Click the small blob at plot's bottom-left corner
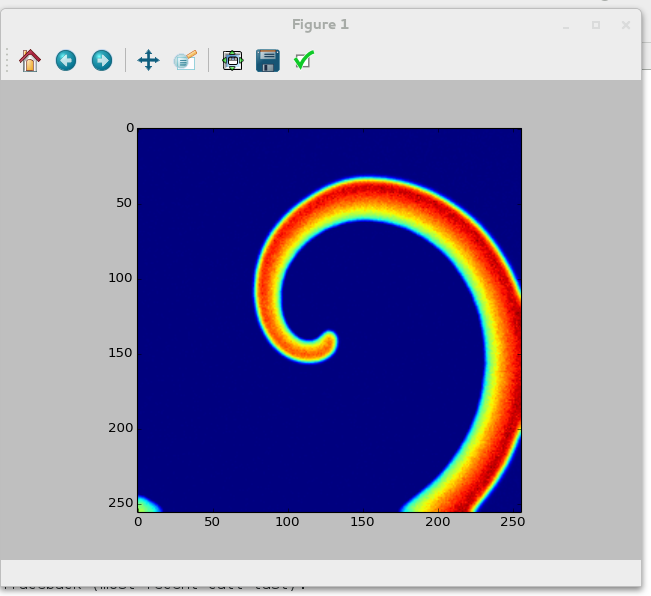Image resolution: width=651 pixels, height=596 pixels. 144,505
